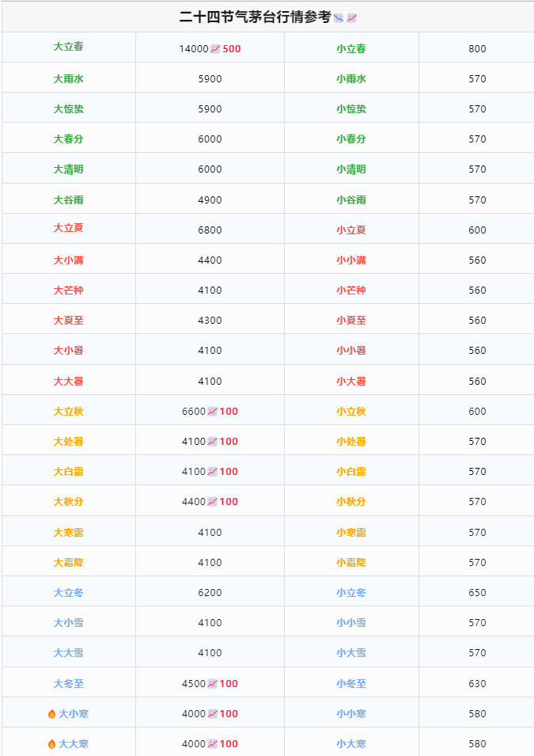Image resolution: width=534 pixels, height=756 pixels.
Task: Open the 大立冬 entry
Action: point(69,593)
